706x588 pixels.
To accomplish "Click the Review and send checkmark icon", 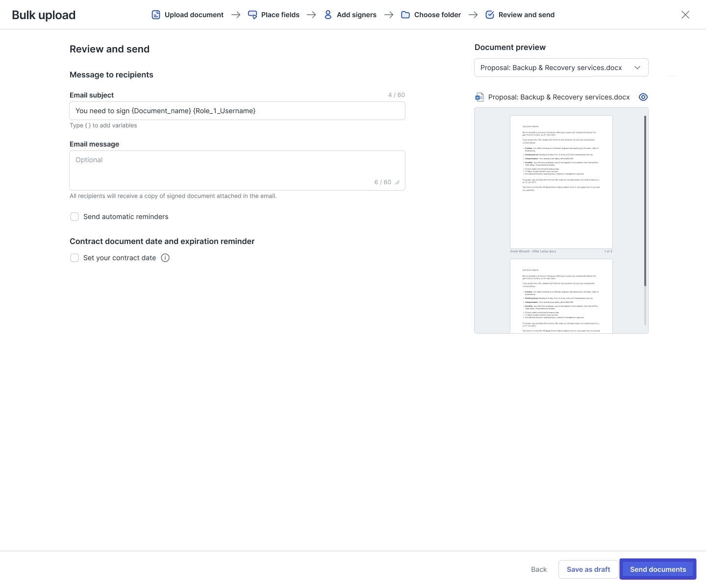I will pyautogui.click(x=490, y=15).
